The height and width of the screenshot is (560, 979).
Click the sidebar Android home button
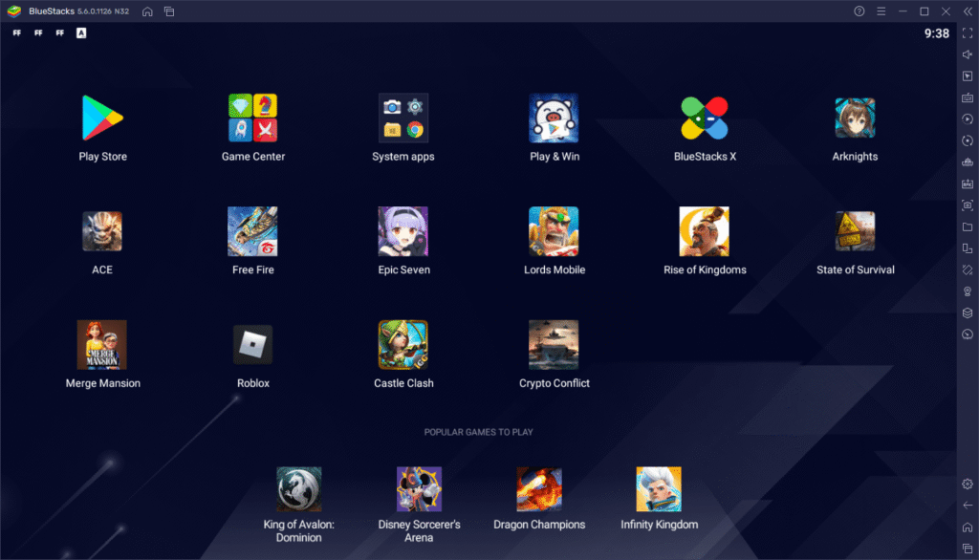968,527
